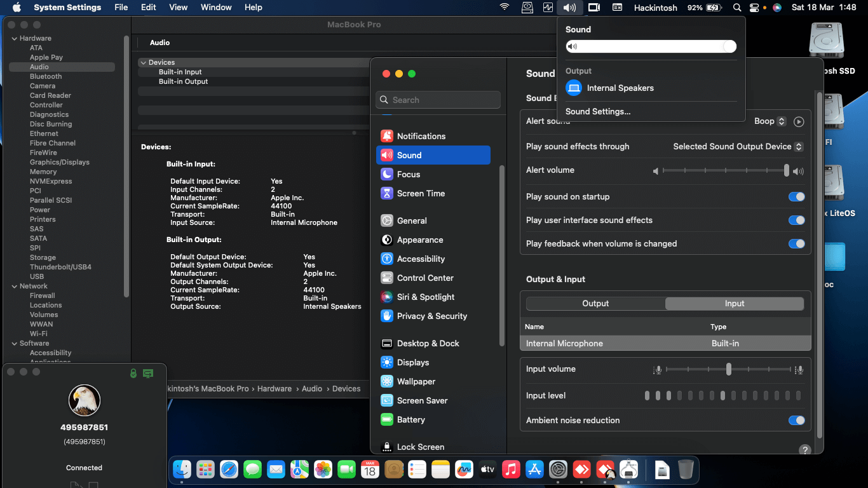The width and height of the screenshot is (868, 488).
Task: Open Apple TV app in Dock
Action: tap(487, 470)
